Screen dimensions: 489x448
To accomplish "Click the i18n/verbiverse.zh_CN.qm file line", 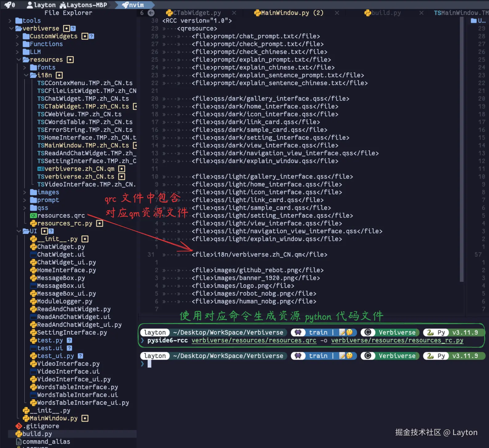I will point(260,255).
